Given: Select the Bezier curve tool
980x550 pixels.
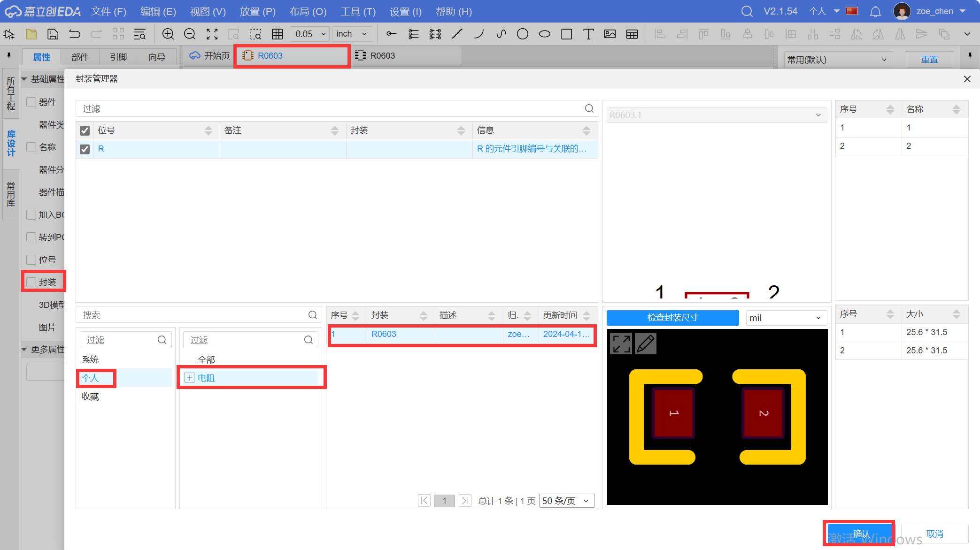Looking at the screenshot, I should [501, 34].
